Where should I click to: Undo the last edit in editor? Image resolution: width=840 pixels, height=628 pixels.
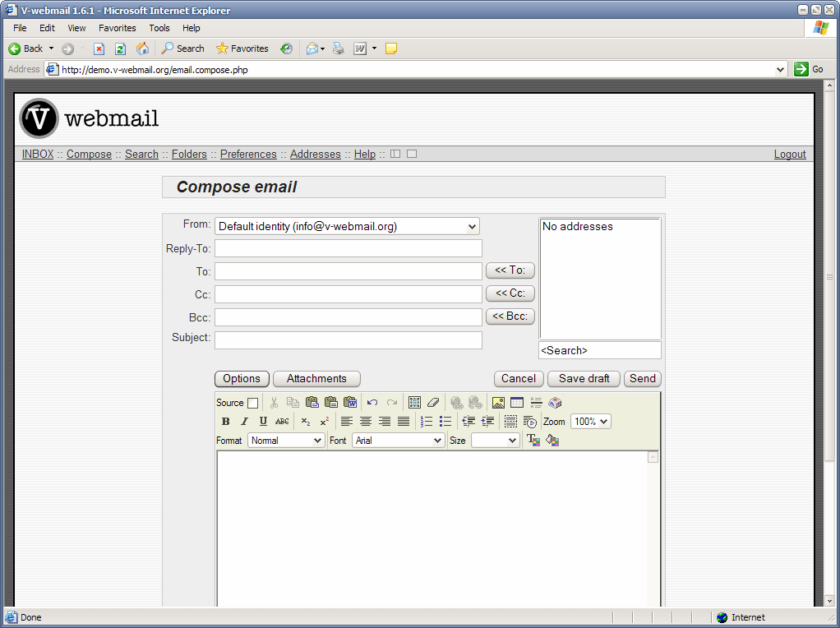point(372,403)
